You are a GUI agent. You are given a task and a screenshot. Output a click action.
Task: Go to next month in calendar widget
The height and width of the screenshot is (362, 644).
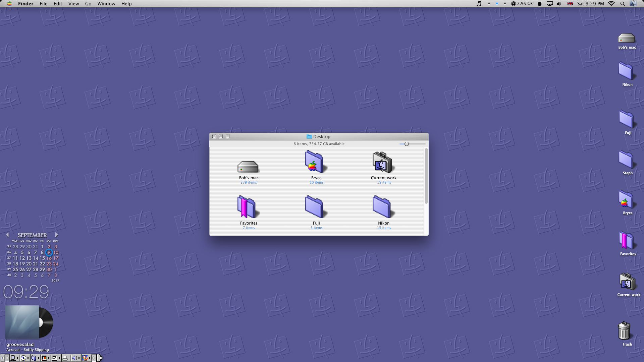point(56,235)
